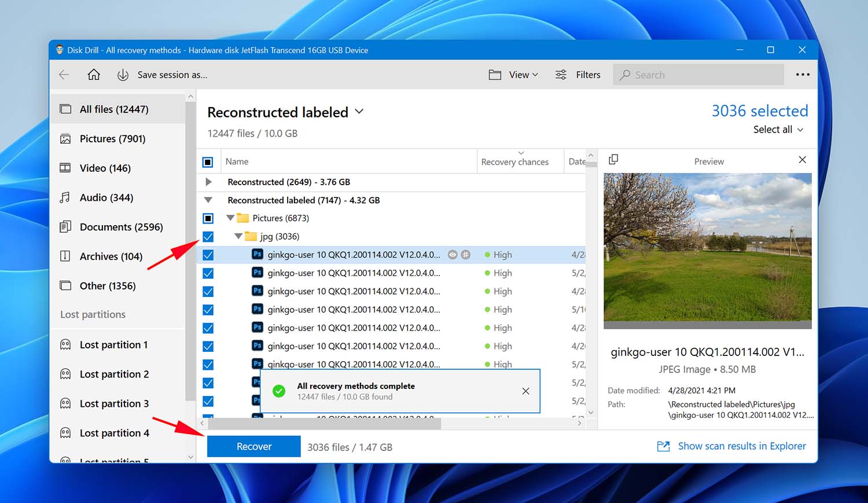Image resolution: width=868 pixels, height=503 pixels.
Task: Collapse the Pictures (6873) folder triangle
Action: [x=230, y=218]
